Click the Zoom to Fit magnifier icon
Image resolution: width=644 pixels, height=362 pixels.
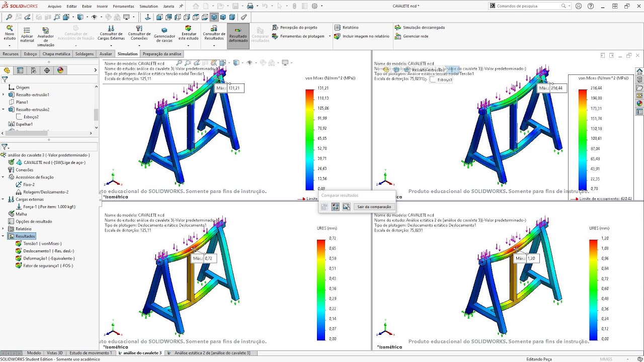pyautogui.click(x=9, y=17)
